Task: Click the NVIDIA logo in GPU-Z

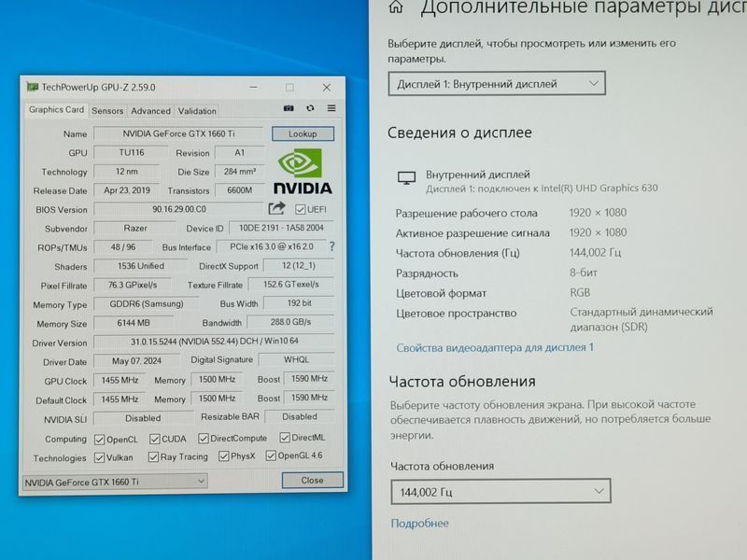Action: pyautogui.click(x=303, y=172)
